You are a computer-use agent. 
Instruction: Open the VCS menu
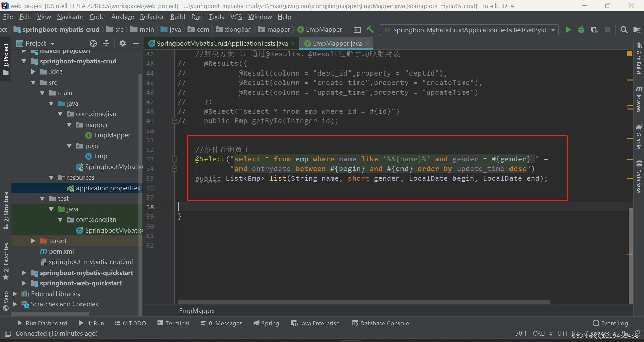tap(236, 17)
